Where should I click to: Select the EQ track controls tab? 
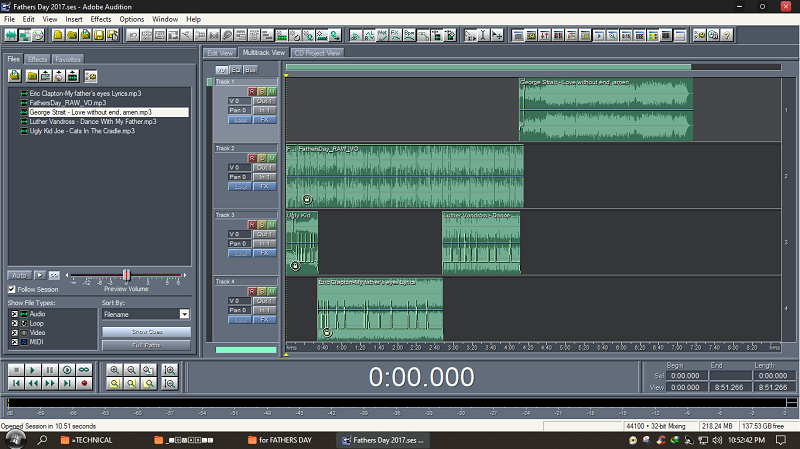(x=236, y=69)
